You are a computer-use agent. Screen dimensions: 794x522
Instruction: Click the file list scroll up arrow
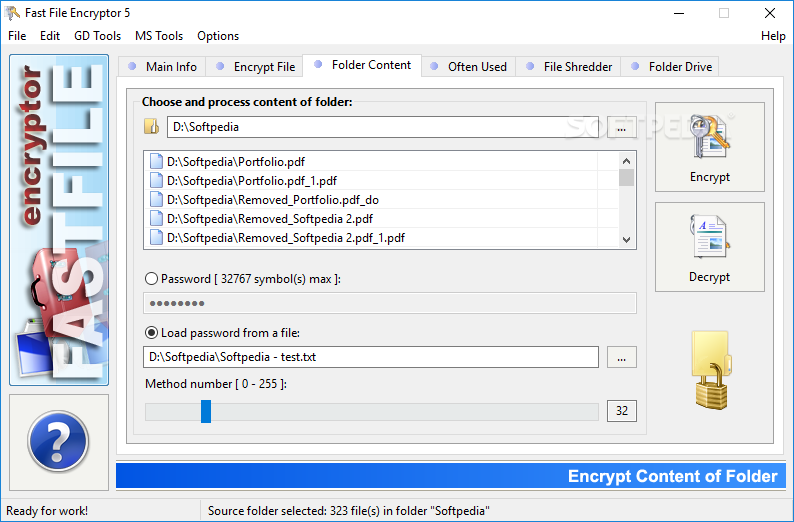(x=626, y=161)
